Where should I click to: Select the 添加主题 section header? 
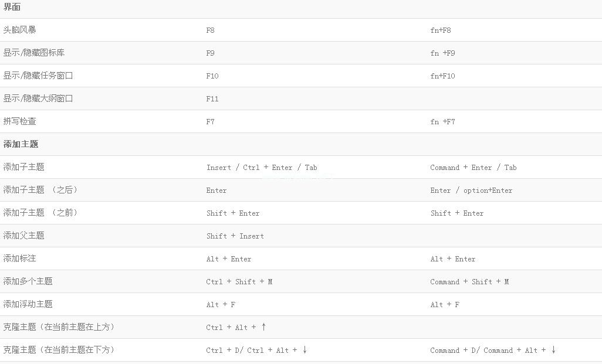coord(21,144)
